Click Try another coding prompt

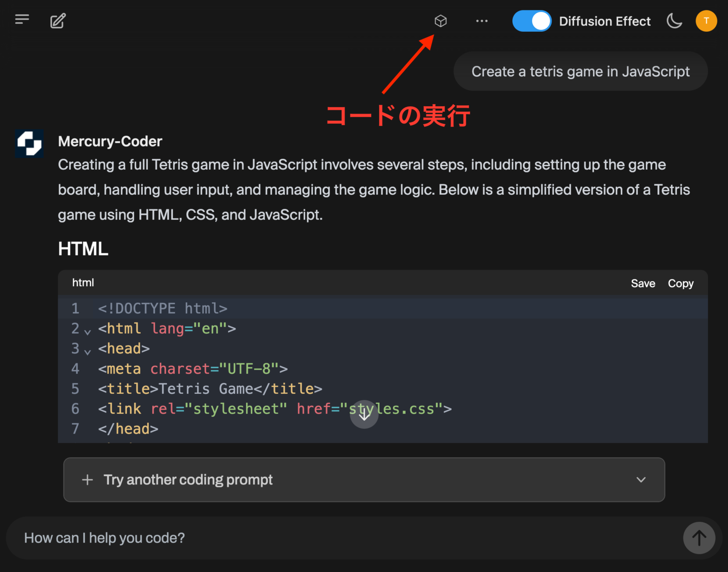coord(188,480)
